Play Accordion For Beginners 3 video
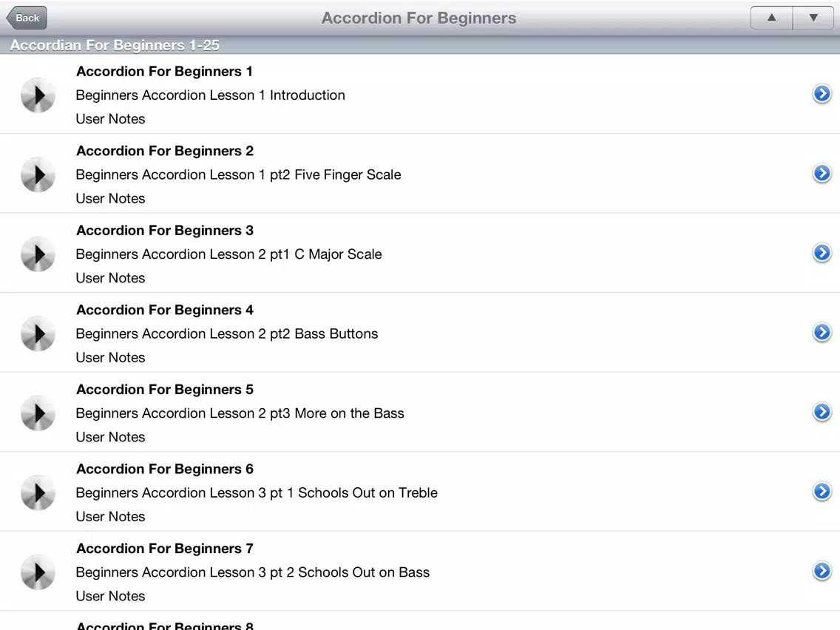 point(38,254)
